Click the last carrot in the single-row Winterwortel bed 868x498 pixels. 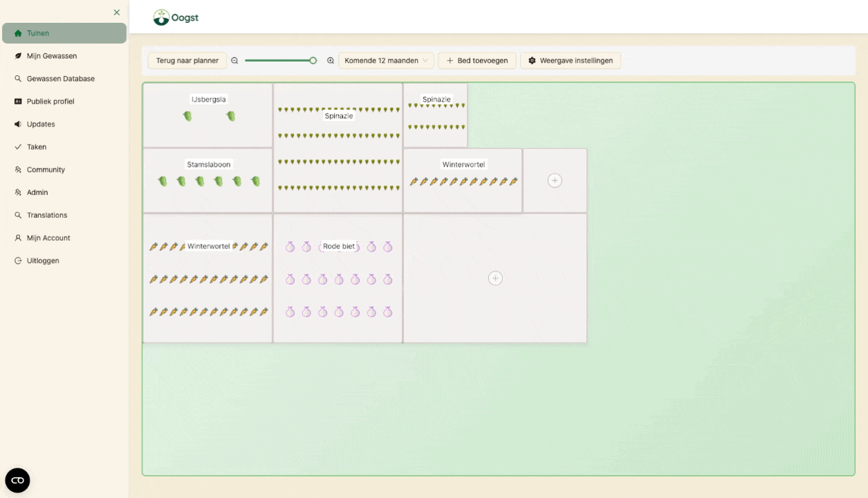tap(513, 181)
